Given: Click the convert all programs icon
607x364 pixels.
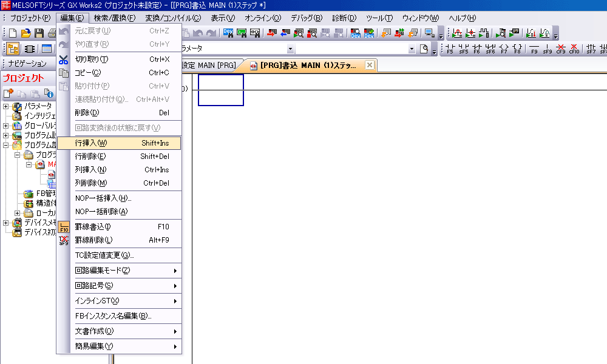Looking at the screenshot, I should coord(413,33).
